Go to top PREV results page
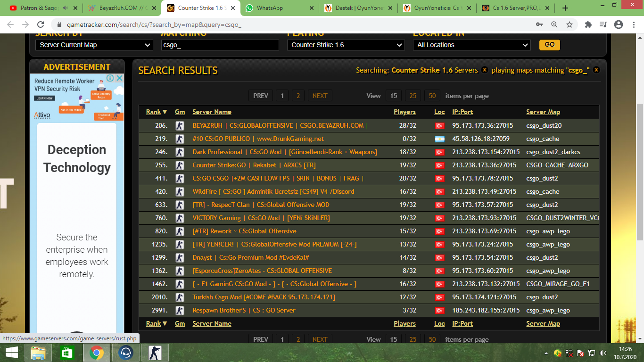This screenshot has width=644, height=362. (x=261, y=96)
